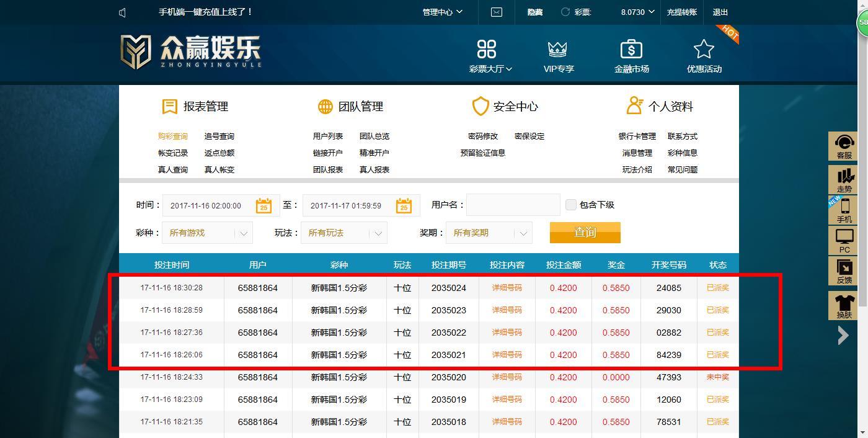Viewport: 868px width, 438px height.
Task: Click the 个人资料 person icon
Action: (634, 105)
